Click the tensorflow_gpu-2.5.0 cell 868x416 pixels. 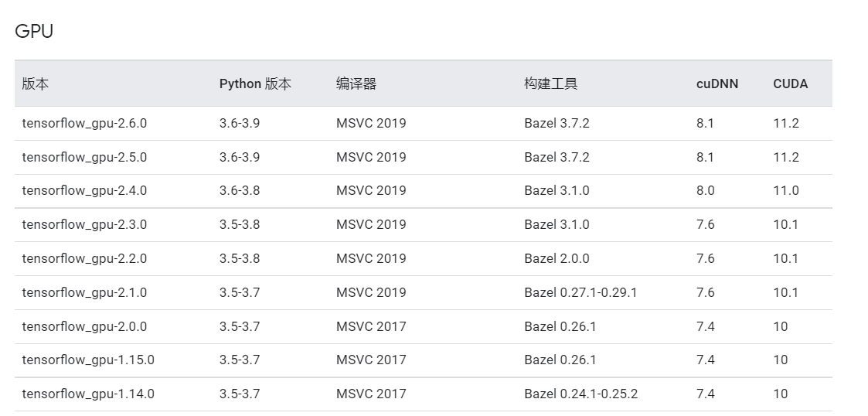[x=85, y=157]
